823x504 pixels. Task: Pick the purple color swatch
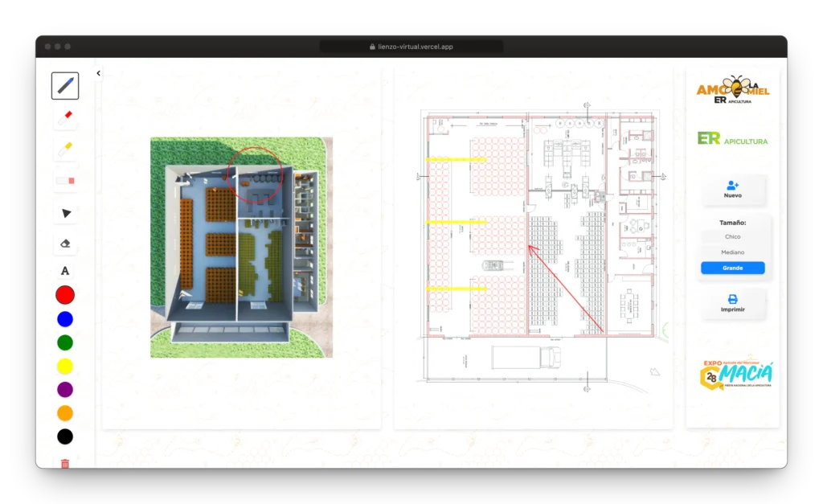(65, 390)
